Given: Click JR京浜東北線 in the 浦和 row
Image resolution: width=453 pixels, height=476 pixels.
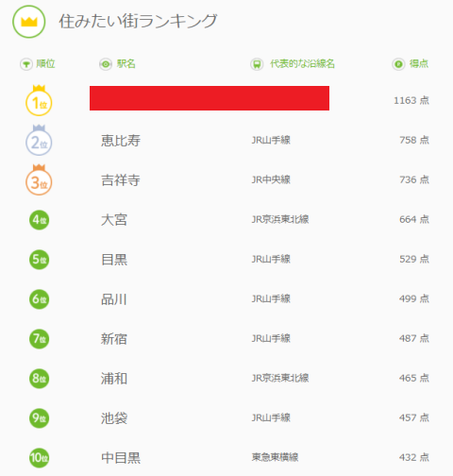Looking at the screenshot, I should click(x=280, y=378).
